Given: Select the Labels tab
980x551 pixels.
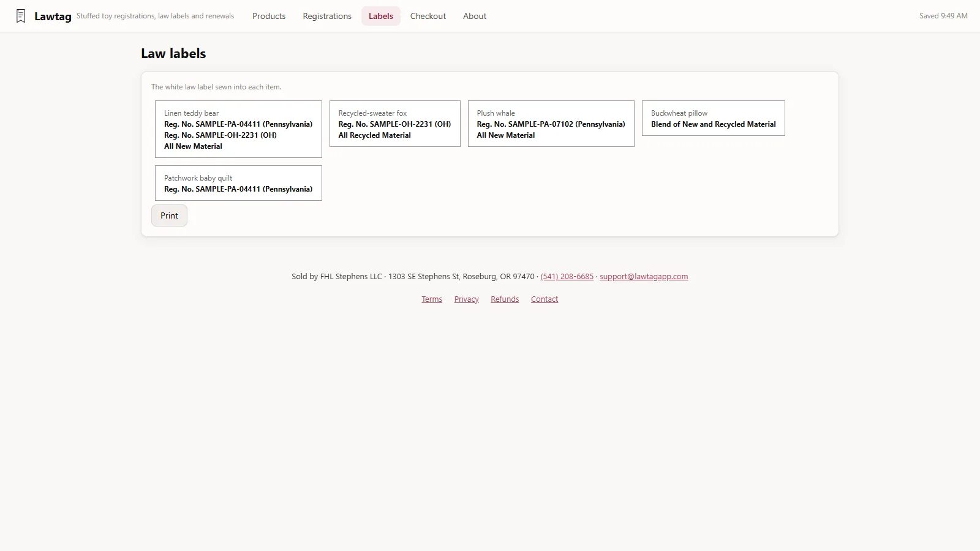Looking at the screenshot, I should tap(381, 16).
